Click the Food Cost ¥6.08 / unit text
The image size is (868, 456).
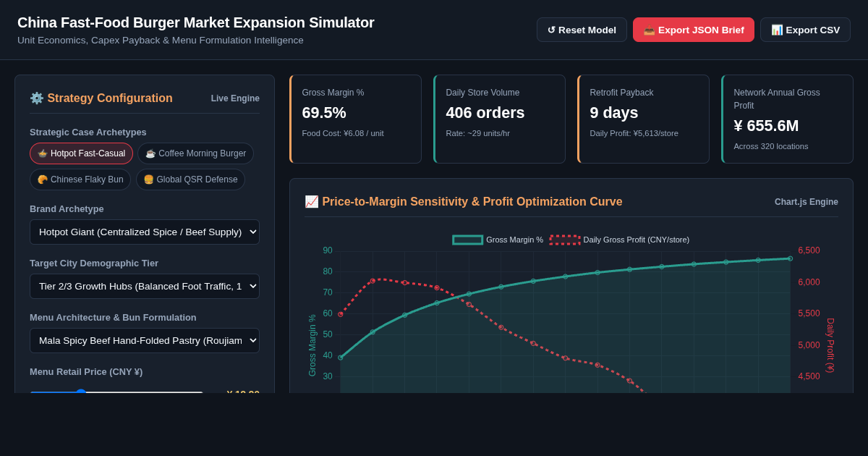click(x=343, y=133)
